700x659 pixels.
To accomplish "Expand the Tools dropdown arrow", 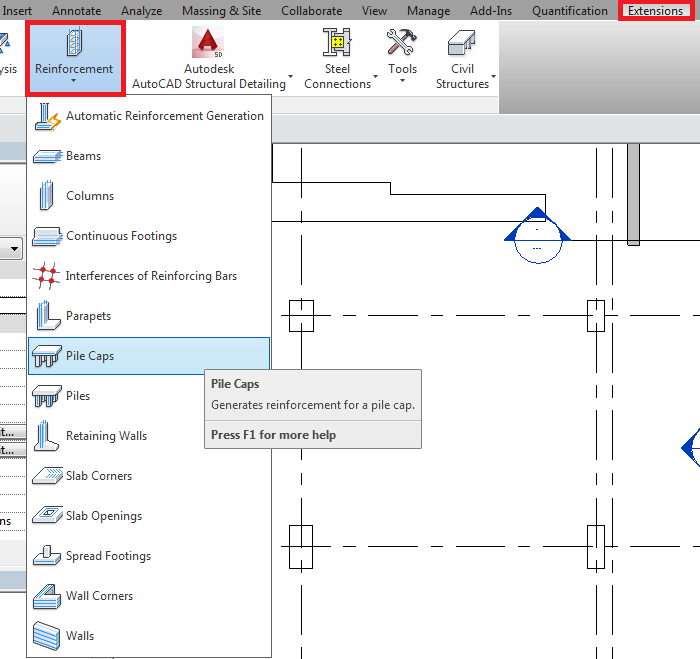I will click(x=402, y=81).
